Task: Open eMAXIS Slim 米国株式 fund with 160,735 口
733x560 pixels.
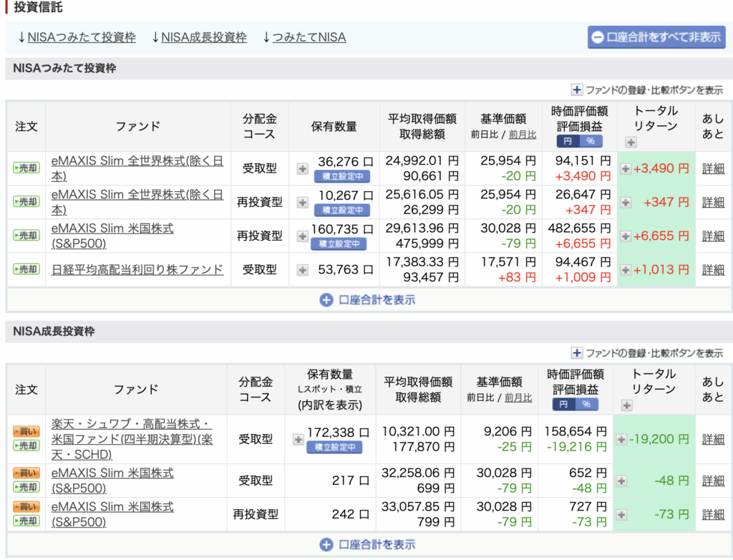Action: tap(112, 236)
